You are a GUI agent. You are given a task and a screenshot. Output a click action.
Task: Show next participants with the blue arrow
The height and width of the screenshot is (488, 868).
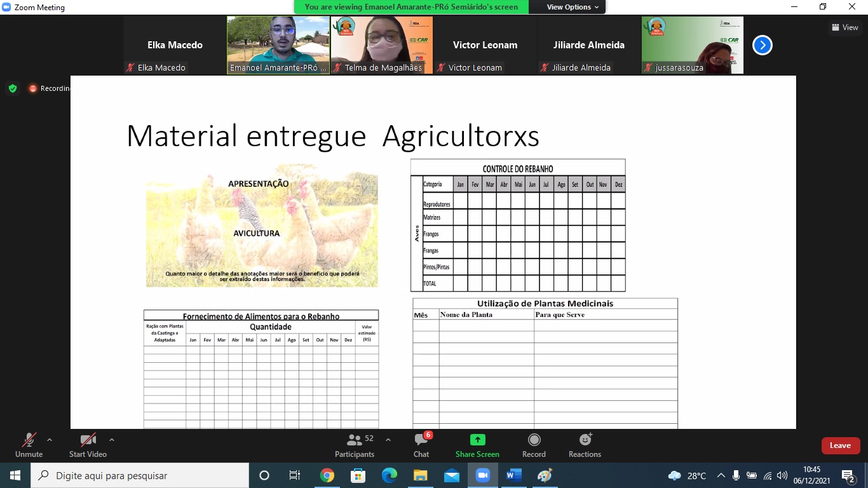pyautogui.click(x=762, y=45)
